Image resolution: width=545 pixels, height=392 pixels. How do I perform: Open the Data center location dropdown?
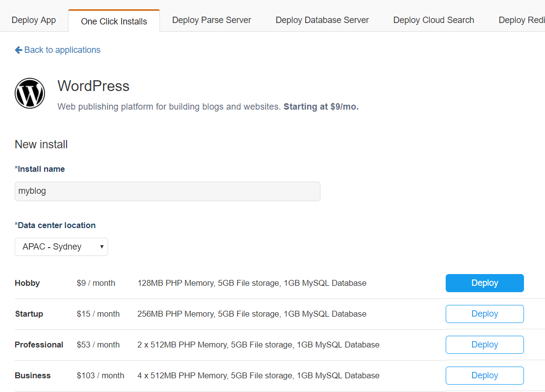click(x=61, y=247)
